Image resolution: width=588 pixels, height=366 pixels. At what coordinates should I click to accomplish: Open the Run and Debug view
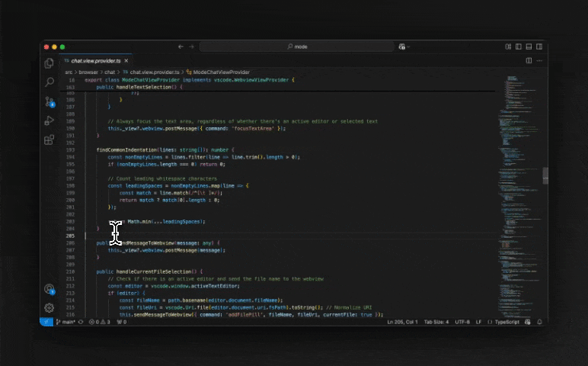point(49,120)
